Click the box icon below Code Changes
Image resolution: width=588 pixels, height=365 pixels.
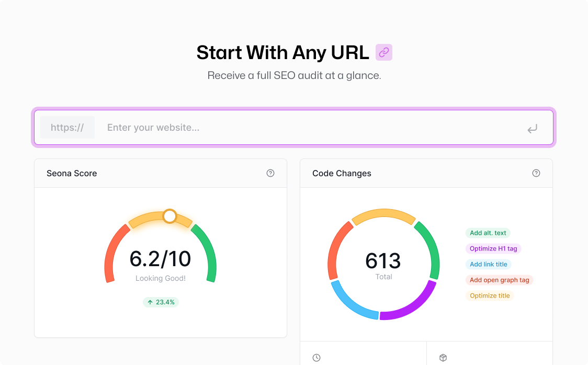point(443,358)
